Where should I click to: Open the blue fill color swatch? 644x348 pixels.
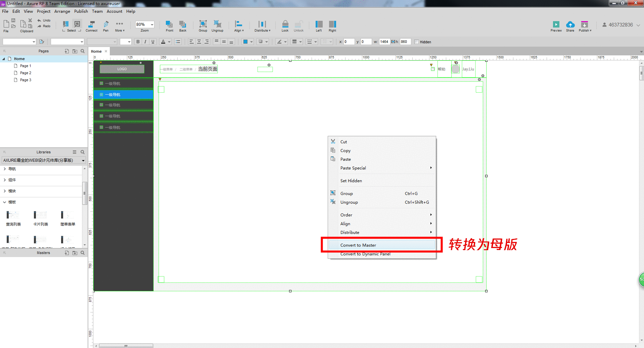pos(245,42)
